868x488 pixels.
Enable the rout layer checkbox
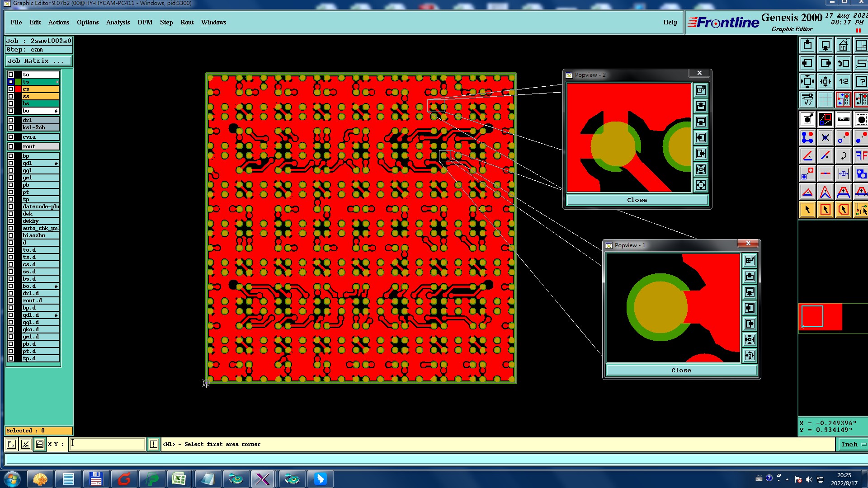coord(11,146)
